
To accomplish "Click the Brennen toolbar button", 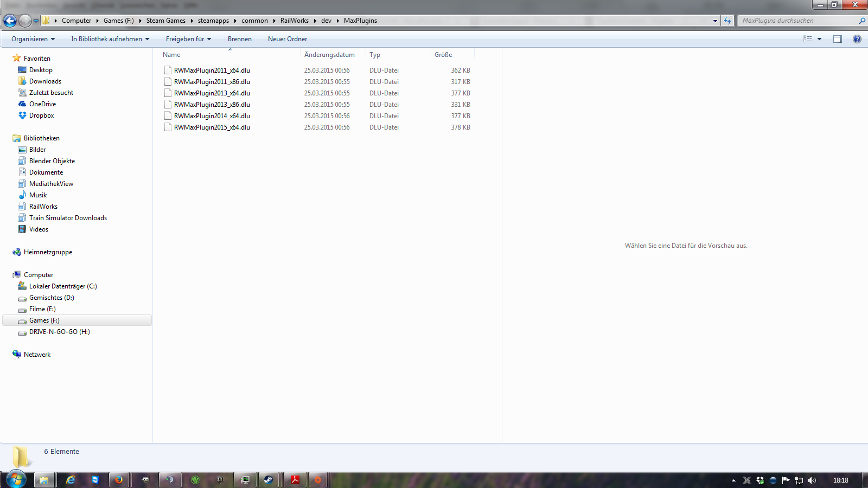I will 240,39.
